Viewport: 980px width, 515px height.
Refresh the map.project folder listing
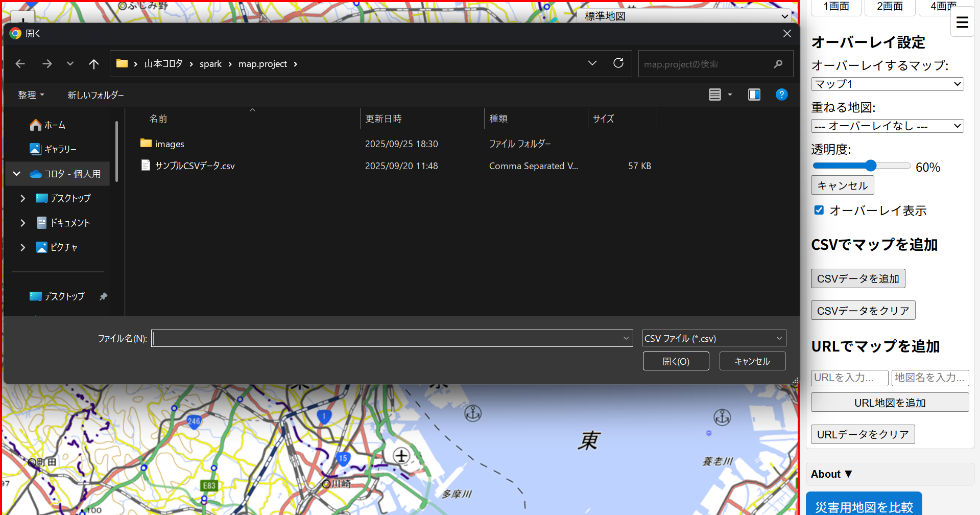[x=618, y=63]
